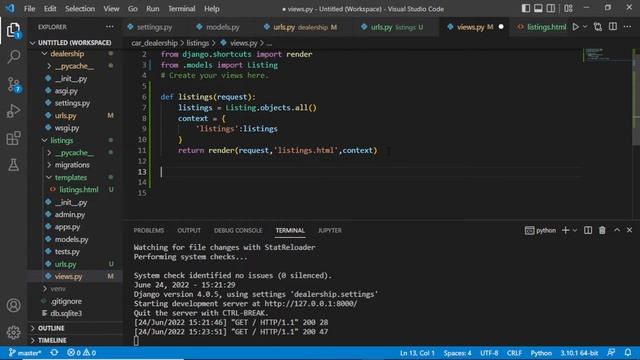Screen dimensions: 640x360
Task: Switch to DEBUG CONSOLE panel tab
Action: [238, 230]
